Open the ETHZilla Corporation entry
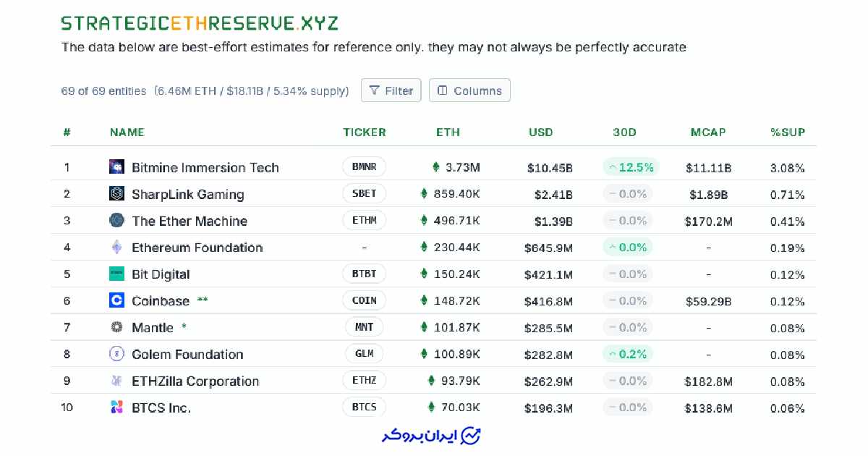Viewport: 868px width, 456px height. tap(195, 381)
